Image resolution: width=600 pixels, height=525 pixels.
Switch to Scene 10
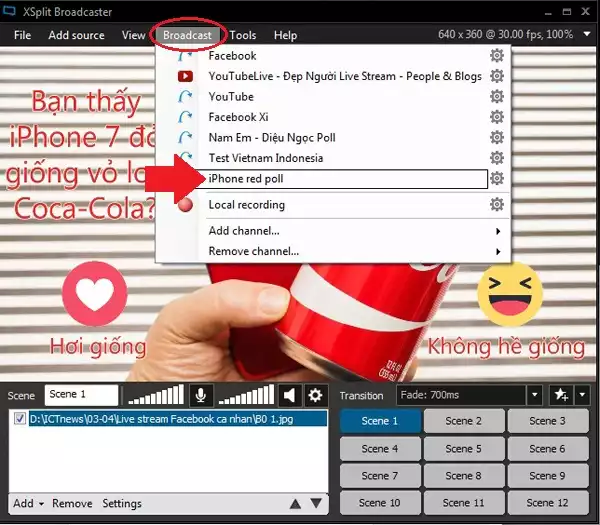coord(380,503)
